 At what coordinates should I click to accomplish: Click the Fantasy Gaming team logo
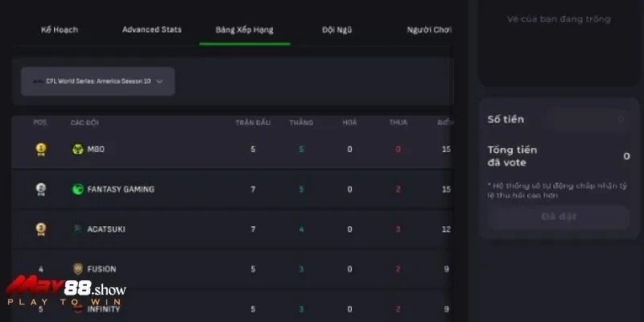pos(78,189)
